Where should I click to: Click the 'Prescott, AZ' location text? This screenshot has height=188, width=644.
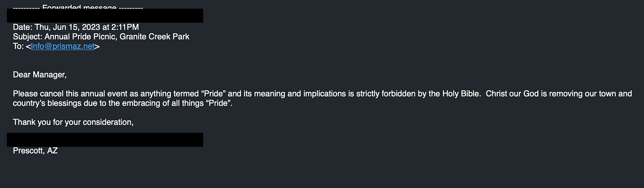35,151
